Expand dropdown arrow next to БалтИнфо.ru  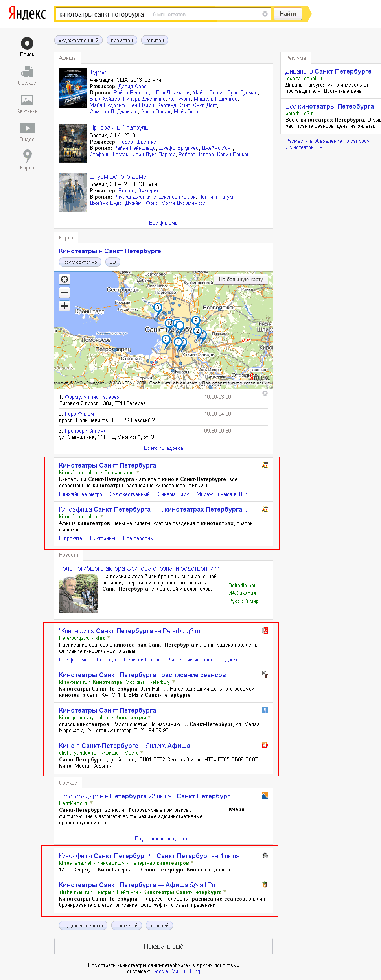tap(92, 803)
